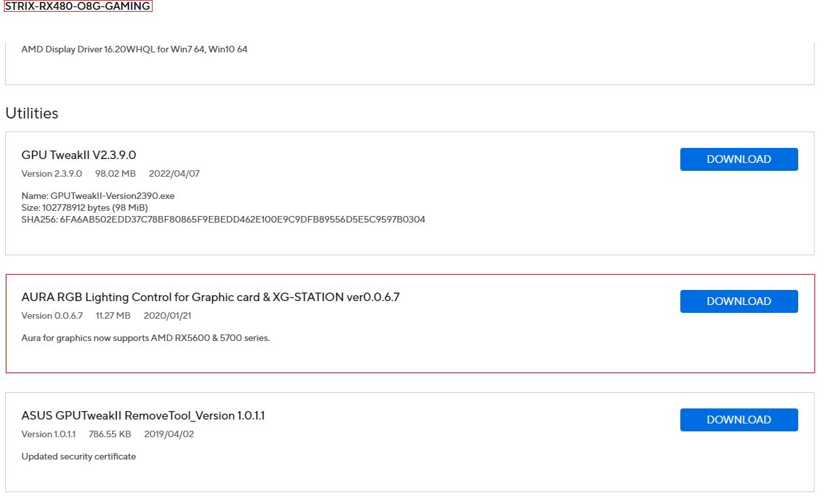Click the STRIX-RX480-O8G-GAMING product heading
The height and width of the screenshot is (504, 825).
coord(78,7)
